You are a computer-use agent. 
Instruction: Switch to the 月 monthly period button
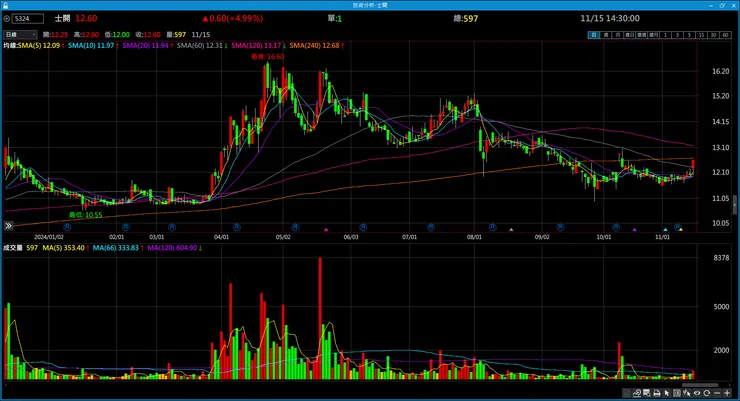pyautogui.click(x=618, y=35)
